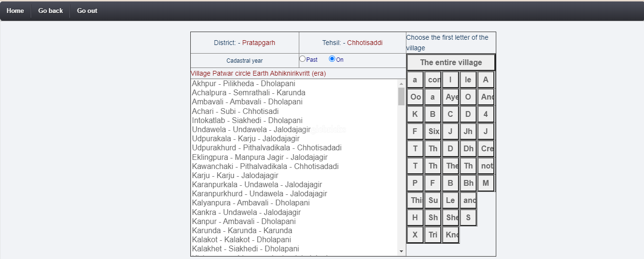
Task: Click the Home menu item
Action: tap(15, 11)
